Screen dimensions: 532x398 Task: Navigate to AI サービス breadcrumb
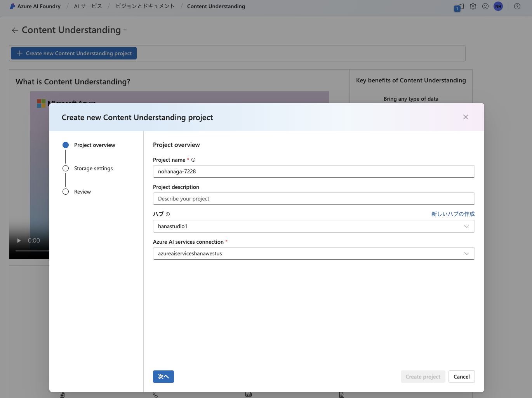87,6
